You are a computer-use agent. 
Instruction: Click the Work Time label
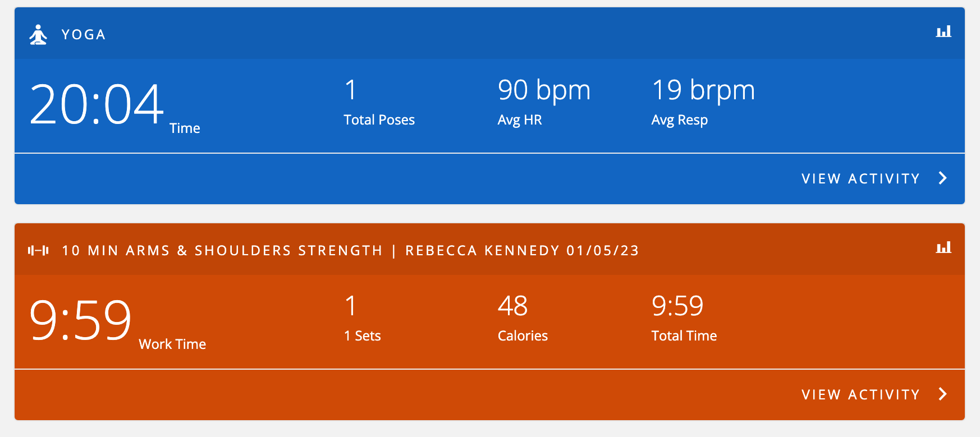tap(172, 344)
